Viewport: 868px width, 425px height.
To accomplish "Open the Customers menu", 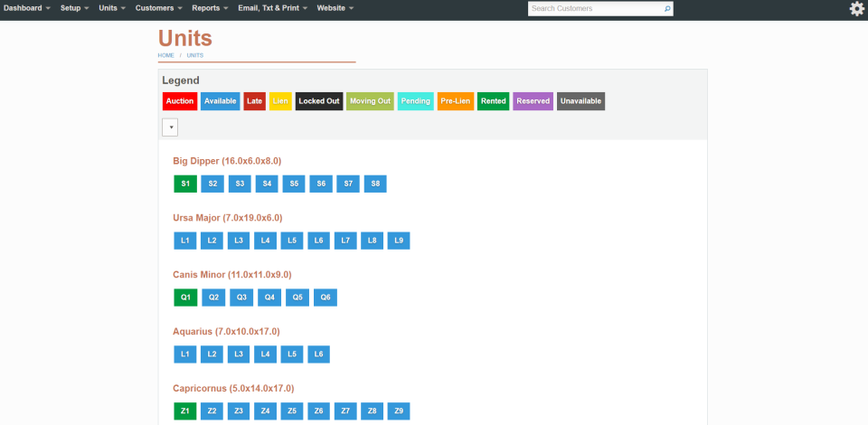I will 159,8.
